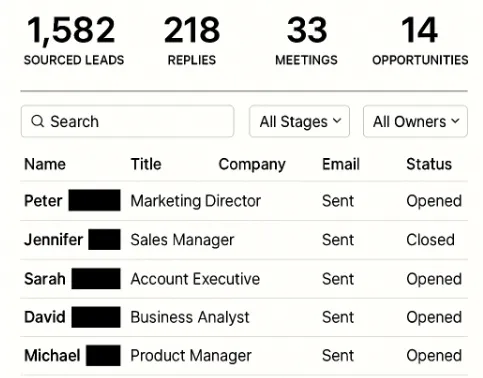Screen dimensions: 483x378
Task: Click the Company column header
Action: point(252,165)
